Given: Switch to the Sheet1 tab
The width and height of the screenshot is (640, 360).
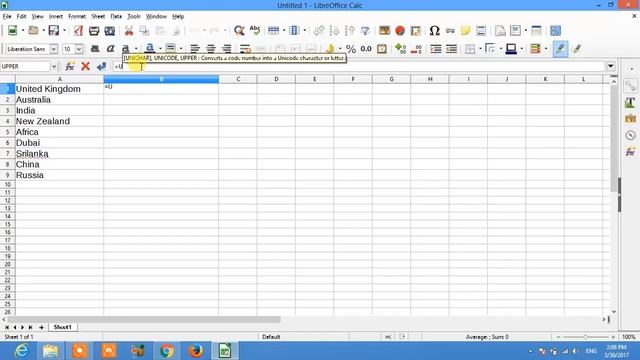Looking at the screenshot, I should (x=62, y=327).
